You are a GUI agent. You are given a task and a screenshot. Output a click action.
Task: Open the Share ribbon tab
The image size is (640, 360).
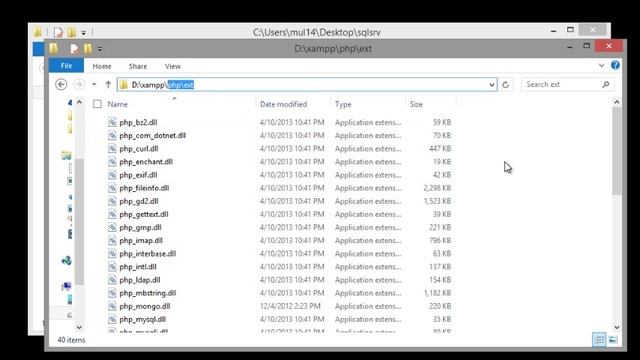coord(138,66)
